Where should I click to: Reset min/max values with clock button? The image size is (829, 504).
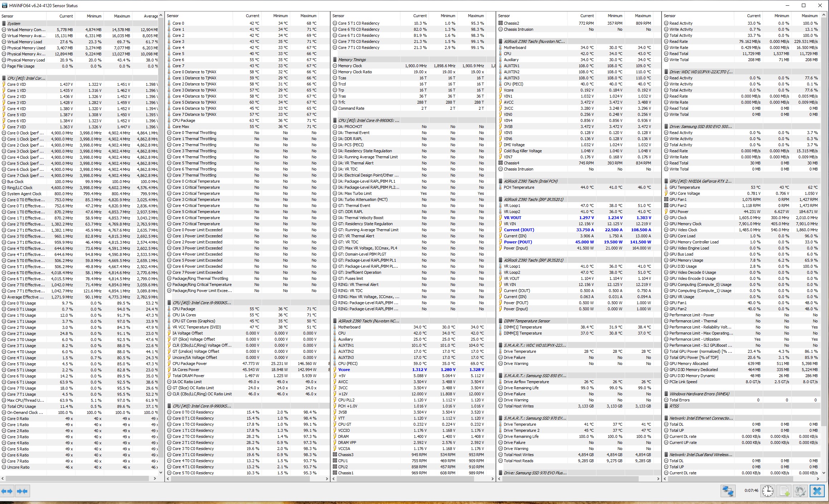767,491
